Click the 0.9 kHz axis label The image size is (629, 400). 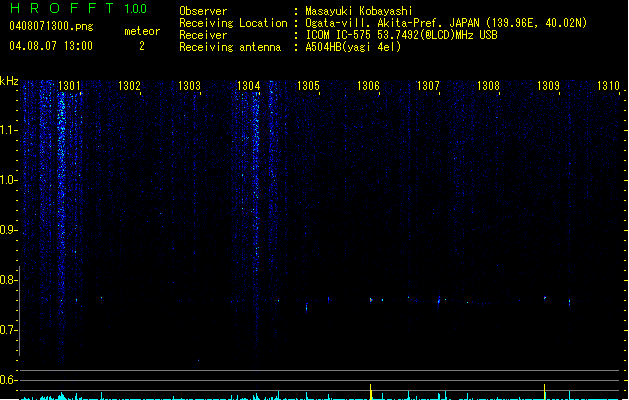pos(8,230)
